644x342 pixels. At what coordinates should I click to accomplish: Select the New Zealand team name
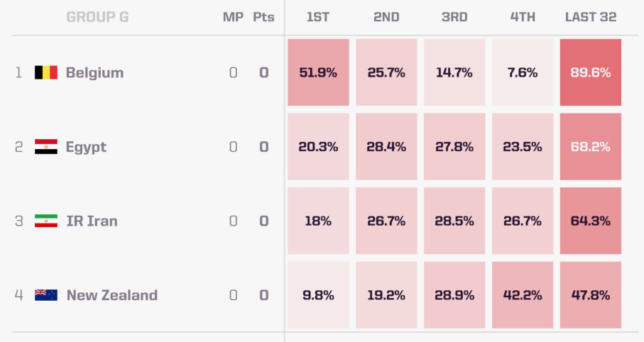pos(112,295)
